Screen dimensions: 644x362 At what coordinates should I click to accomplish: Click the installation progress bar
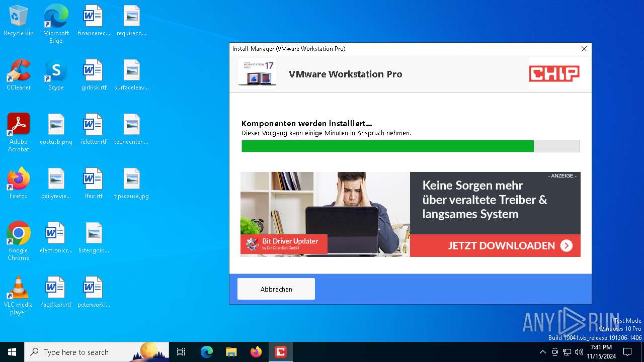point(411,146)
